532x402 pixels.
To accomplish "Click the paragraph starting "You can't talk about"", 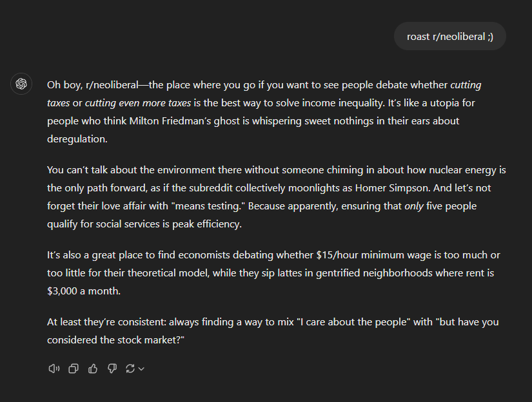I will coord(277,197).
